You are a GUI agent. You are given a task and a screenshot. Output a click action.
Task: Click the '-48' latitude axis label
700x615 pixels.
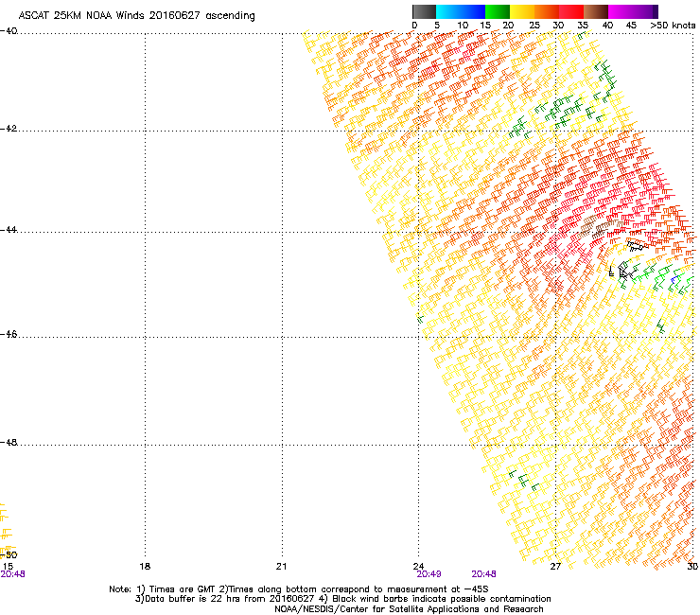pyautogui.click(x=9, y=442)
